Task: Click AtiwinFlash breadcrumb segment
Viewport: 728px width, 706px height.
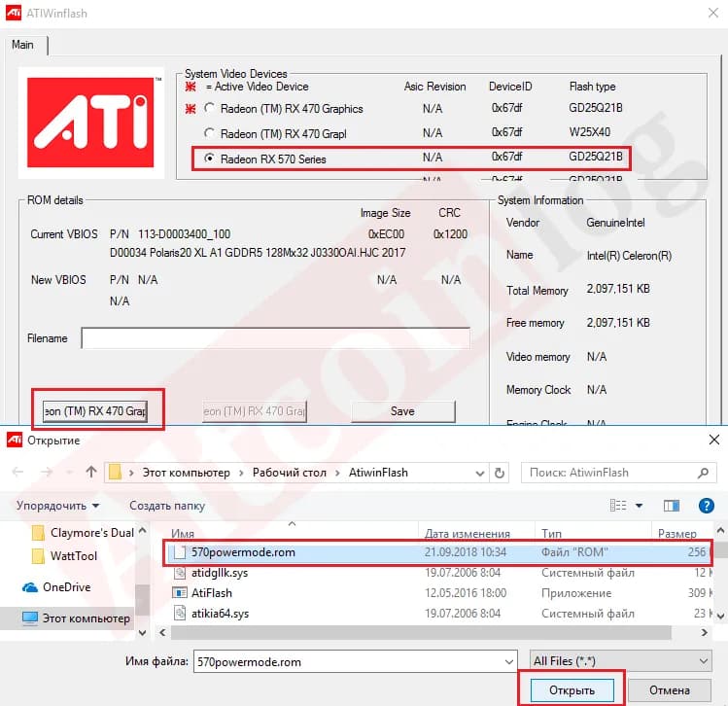Action: tap(378, 473)
